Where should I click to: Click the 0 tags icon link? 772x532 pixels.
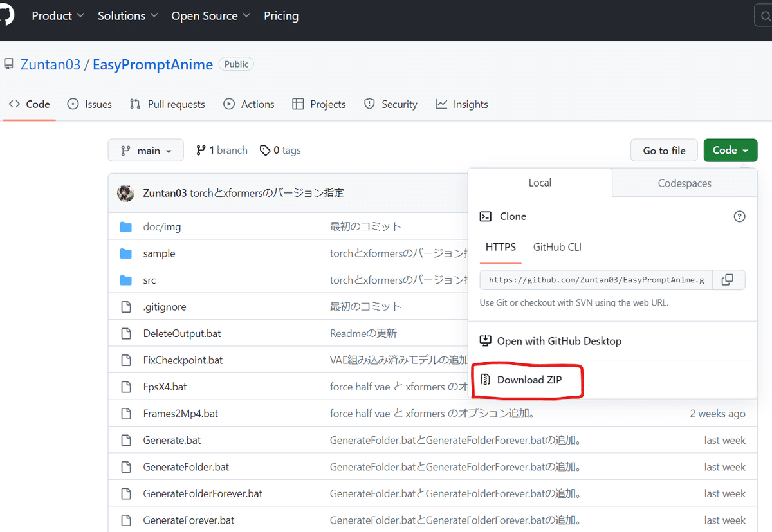point(280,151)
